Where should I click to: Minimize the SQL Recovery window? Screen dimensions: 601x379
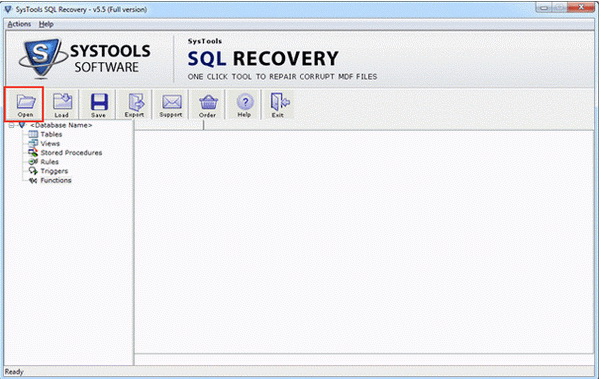click(x=544, y=7)
